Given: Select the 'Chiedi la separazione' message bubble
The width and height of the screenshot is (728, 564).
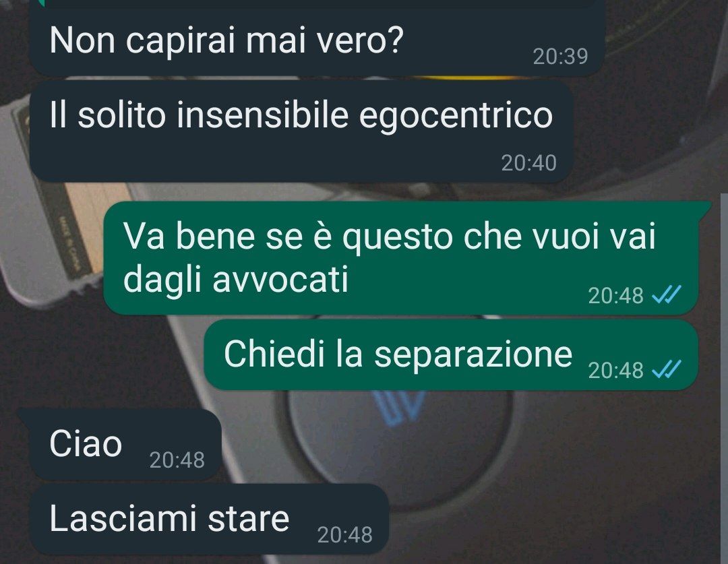Looking at the screenshot, I should (451, 354).
